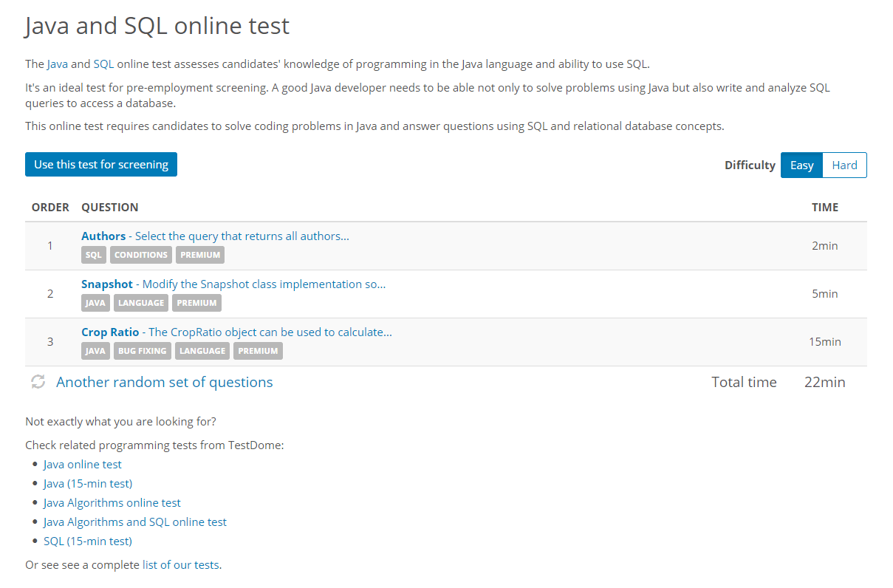Image resolution: width=893 pixels, height=588 pixels.
Task: Click the CONDITIONS tag
Action: (141, 255)
